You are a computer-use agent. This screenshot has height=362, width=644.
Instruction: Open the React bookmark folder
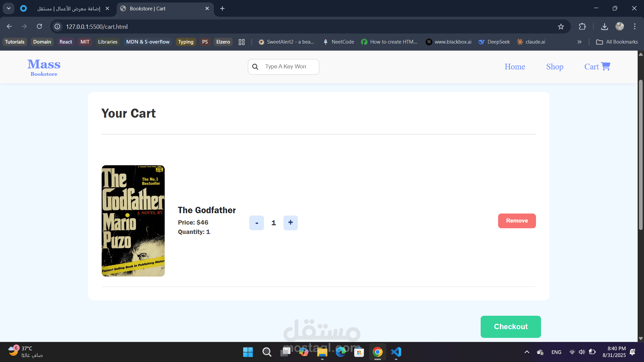66,42
